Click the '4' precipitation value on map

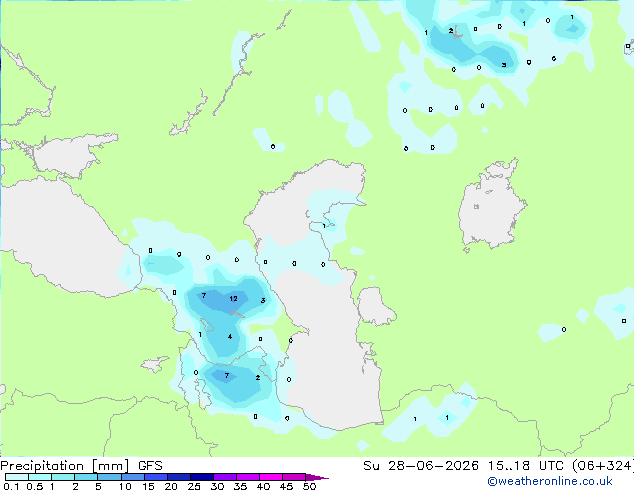[230, 336]
